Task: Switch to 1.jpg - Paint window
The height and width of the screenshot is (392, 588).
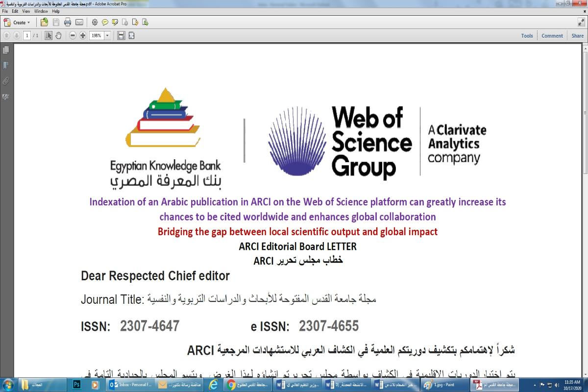Action: 445,385
